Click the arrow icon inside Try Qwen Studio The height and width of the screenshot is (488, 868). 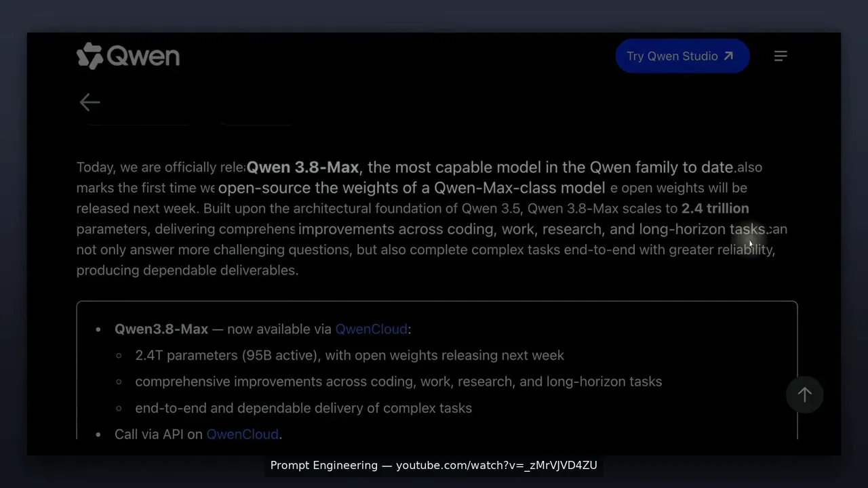(x=728, y=56)
